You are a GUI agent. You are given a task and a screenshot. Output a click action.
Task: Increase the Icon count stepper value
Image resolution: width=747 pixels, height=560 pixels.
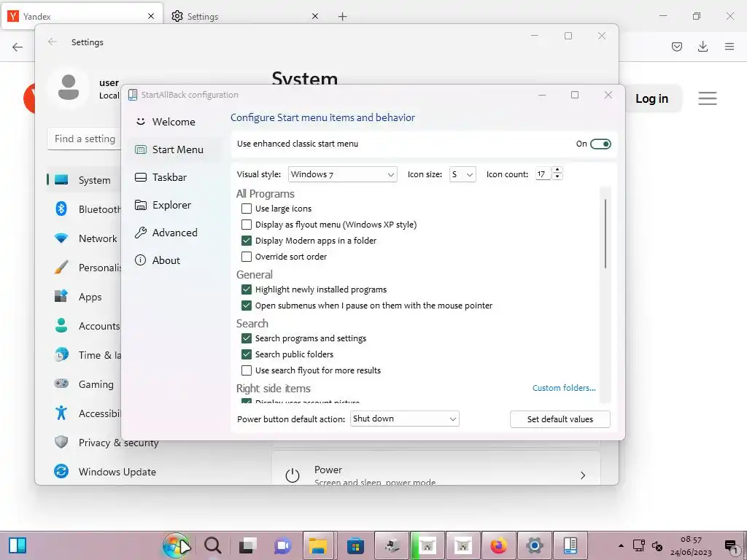tap(557, 171)
